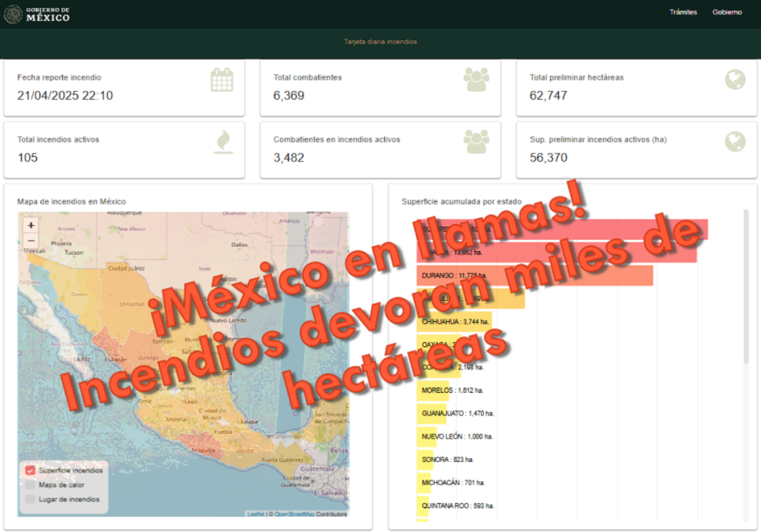Click the date value 21/04/2025 22:10

coord(65,95)
